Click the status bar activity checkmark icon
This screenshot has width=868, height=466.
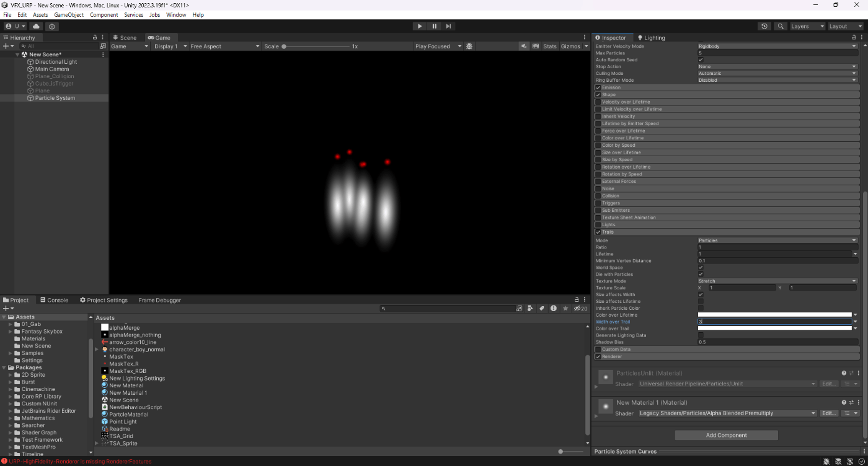[x=861, y=462]
